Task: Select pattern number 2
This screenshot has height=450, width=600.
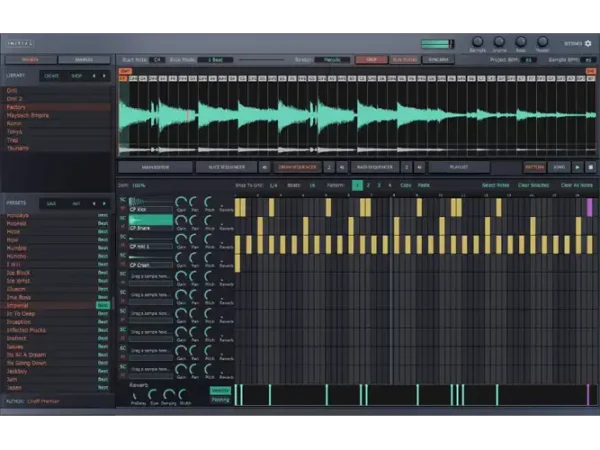Action: [x=368, y=185]
